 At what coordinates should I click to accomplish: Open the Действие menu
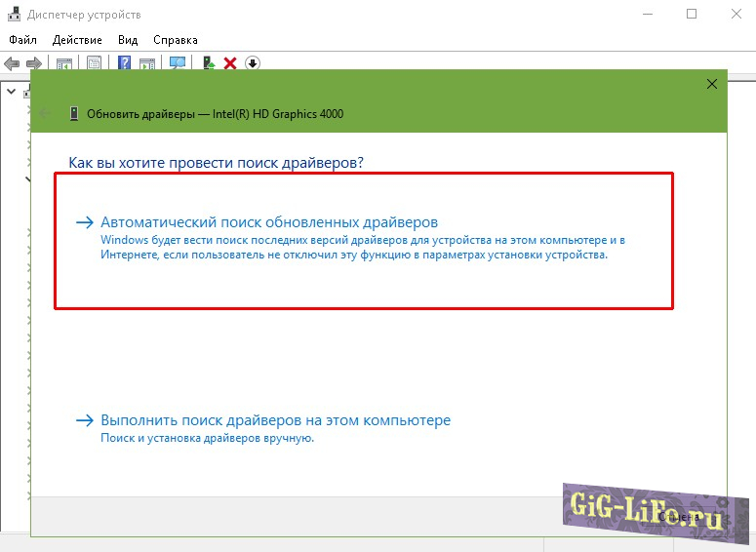coord(77,40)
